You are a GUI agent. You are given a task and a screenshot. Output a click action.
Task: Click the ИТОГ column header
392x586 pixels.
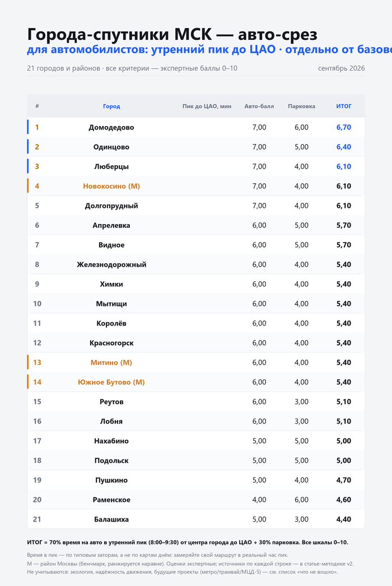343,106
